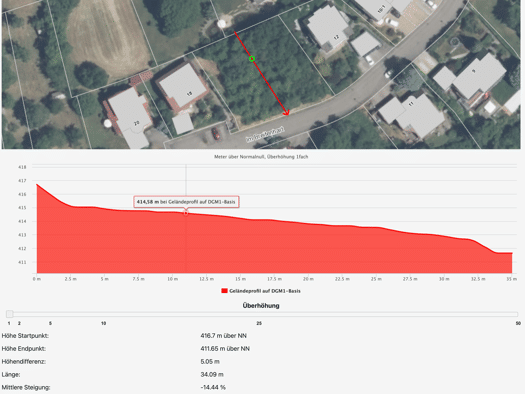Click building number 15 on the map
Image resolution: width=525 pixels, height=394 pixels.
(x=189, y=94)
